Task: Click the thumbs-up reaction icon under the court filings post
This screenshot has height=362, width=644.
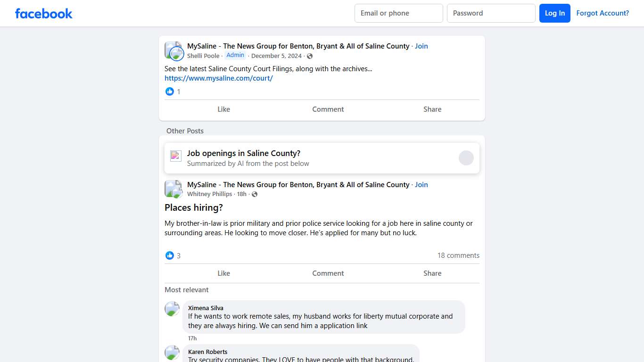Action: pos(170,91)
